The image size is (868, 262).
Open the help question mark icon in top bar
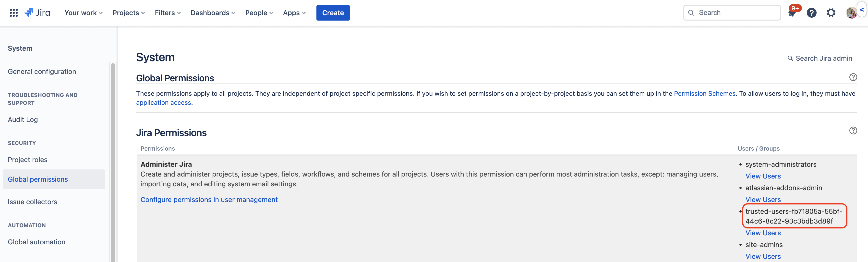pyautogui.click(x=811, y=13)
